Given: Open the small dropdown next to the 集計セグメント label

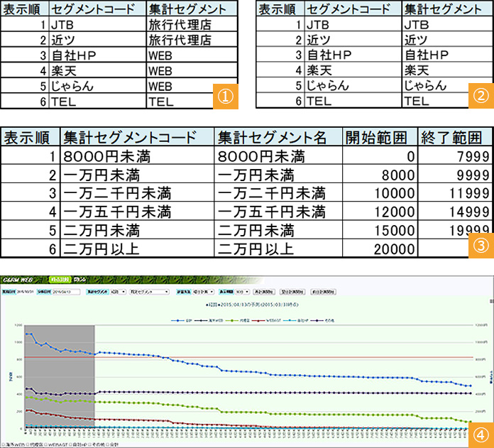Looking at the screenshot, I should click(x=118, y=292).
